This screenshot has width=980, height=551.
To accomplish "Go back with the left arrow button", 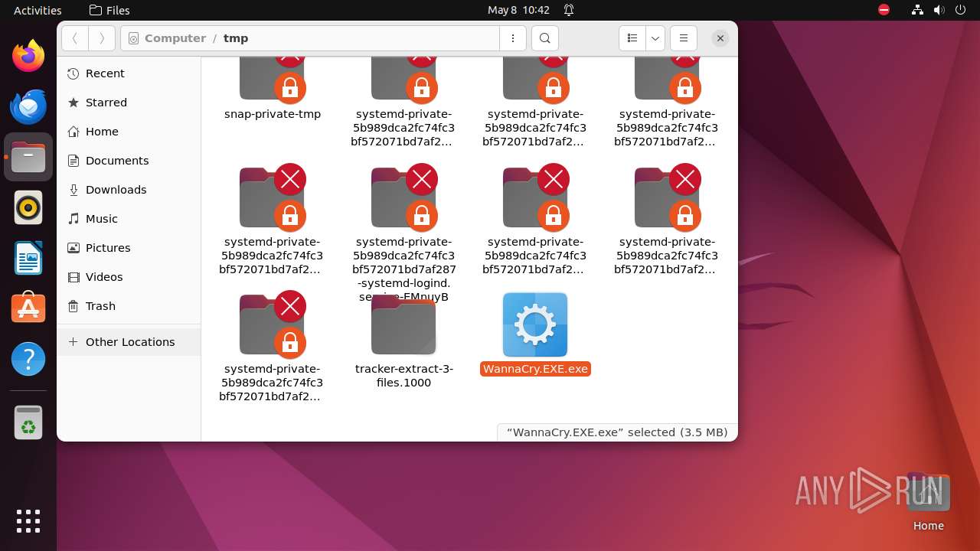I will point(74,38).
